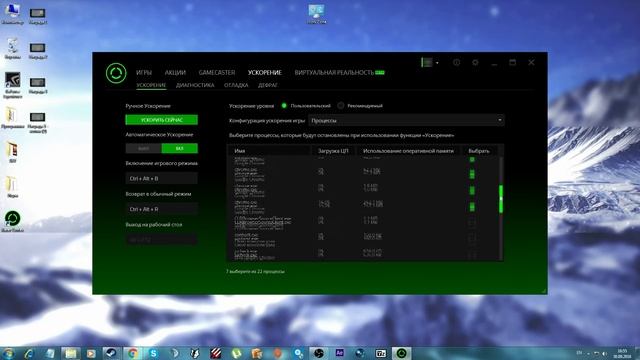This screenshot has height=360, width=640.
Task: Open uTorrent from the taskbar
Action: (236, 353)
